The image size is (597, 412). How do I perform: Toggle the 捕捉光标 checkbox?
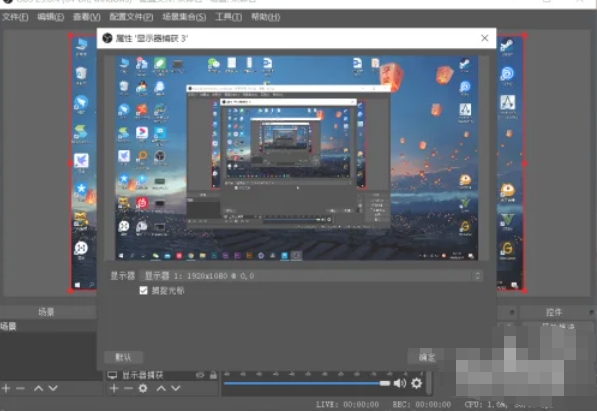click(x=144, y=291)
